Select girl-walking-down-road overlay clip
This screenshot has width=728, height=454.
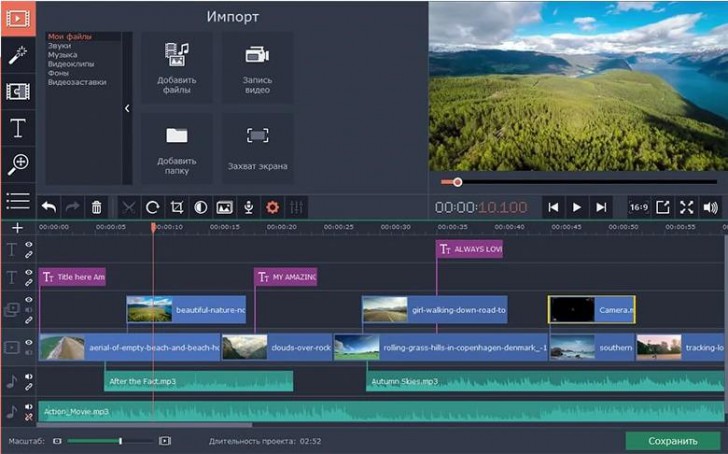click(x=435, y=310)
